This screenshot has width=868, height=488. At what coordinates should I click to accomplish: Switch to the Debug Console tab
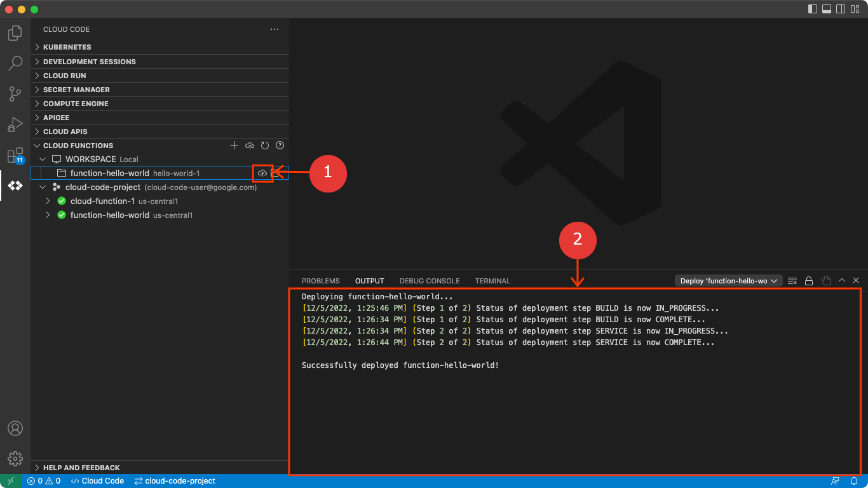pyautogui.click(x=430, y=281)
